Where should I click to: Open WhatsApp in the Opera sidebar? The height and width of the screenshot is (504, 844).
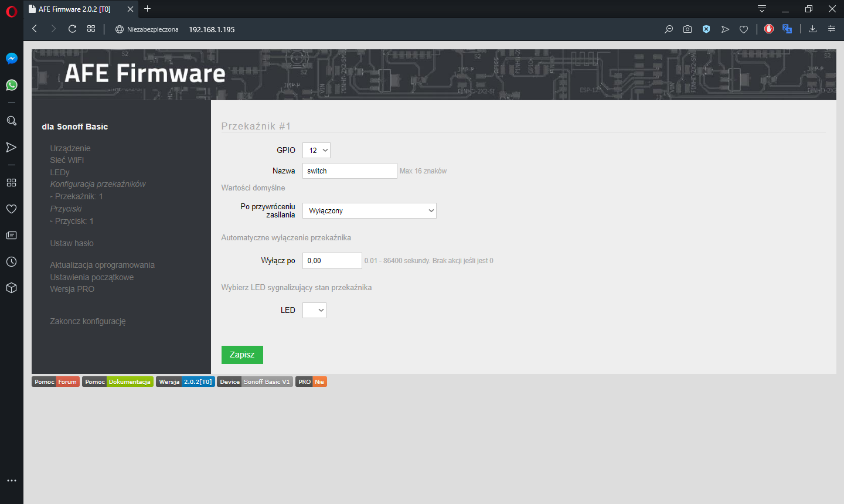click(11, 86)
